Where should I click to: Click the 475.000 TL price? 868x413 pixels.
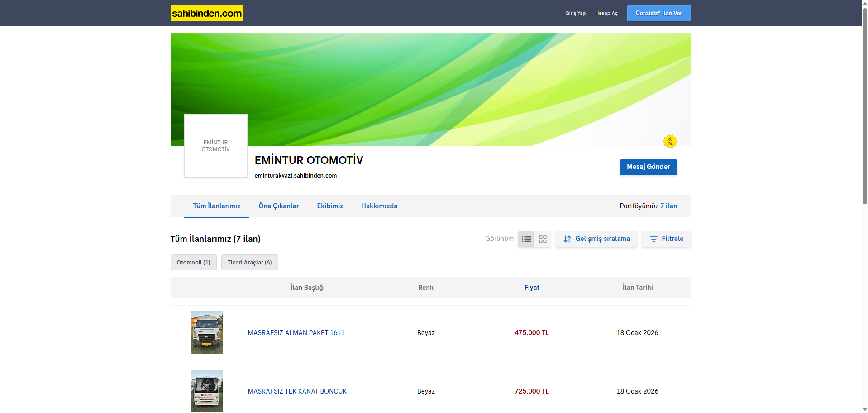point(532,333)
